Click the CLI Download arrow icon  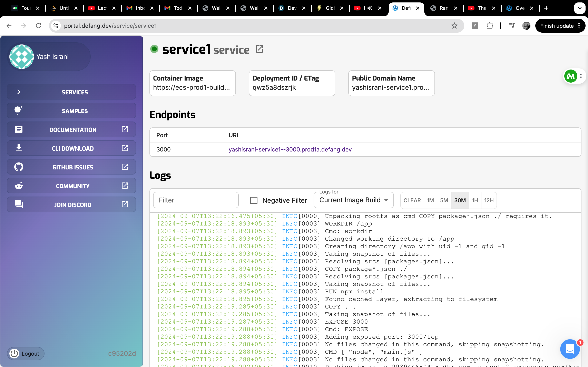coord(19,148)
